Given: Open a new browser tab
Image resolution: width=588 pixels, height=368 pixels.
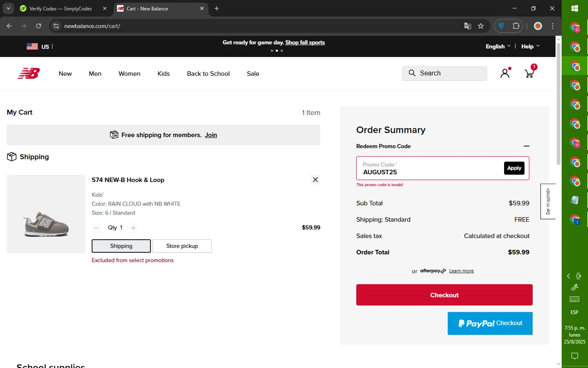Looking at the screenshot, I should click(217, 8).
